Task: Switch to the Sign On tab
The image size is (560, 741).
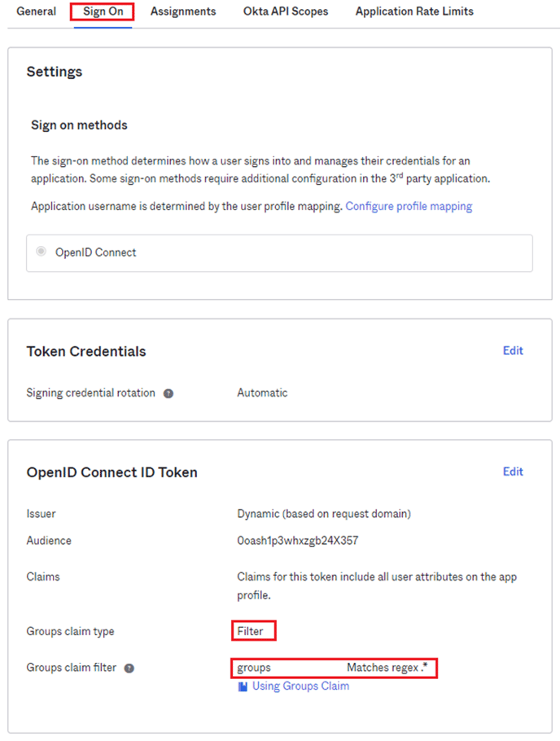Action: (x=103, y=11)
